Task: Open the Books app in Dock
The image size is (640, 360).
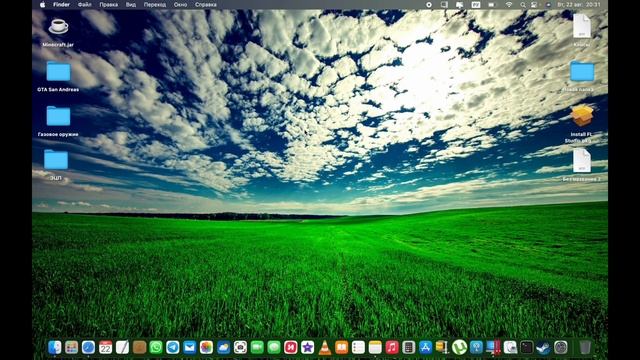Action: click(342, 347)
